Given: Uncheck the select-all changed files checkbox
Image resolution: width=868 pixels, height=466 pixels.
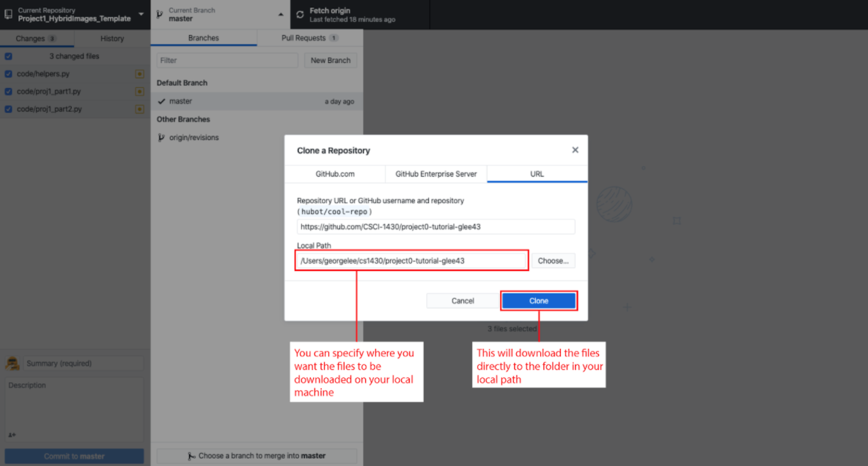Looking at the screenshot, I should (x=8, y=56).
